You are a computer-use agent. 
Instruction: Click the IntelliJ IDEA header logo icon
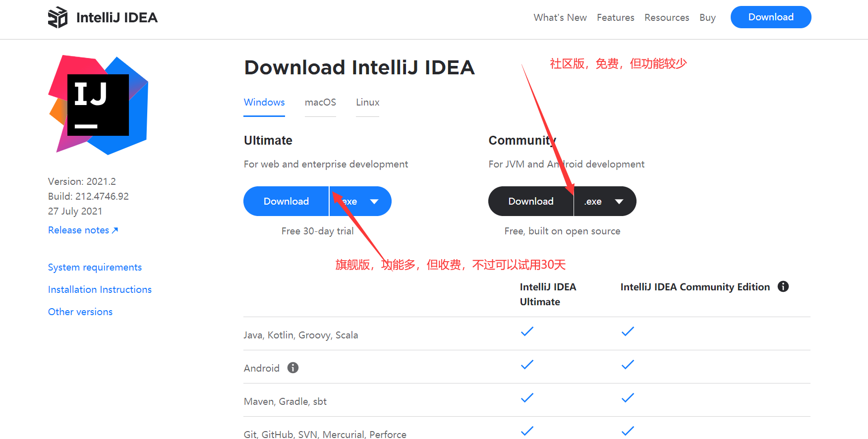coord(58,17)
